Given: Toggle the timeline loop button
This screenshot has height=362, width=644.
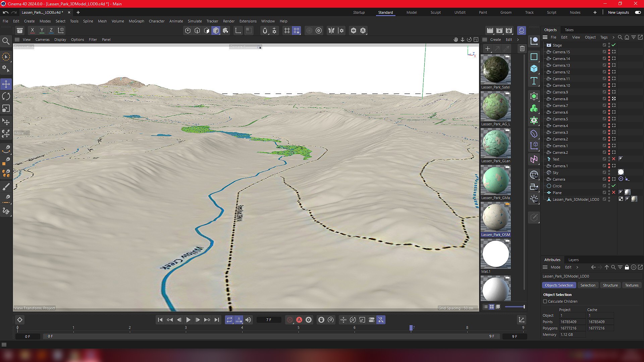Looking at the screenshot, I should pyautogui.click(x=229, y=320).
